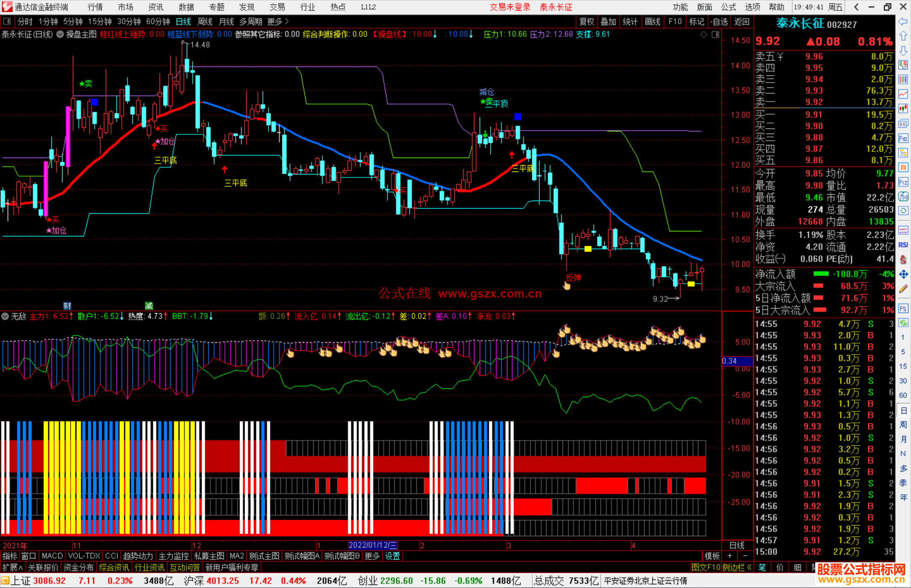Click the orange self-selected stocks icon

pyautogui.click(x=903, y=167)
